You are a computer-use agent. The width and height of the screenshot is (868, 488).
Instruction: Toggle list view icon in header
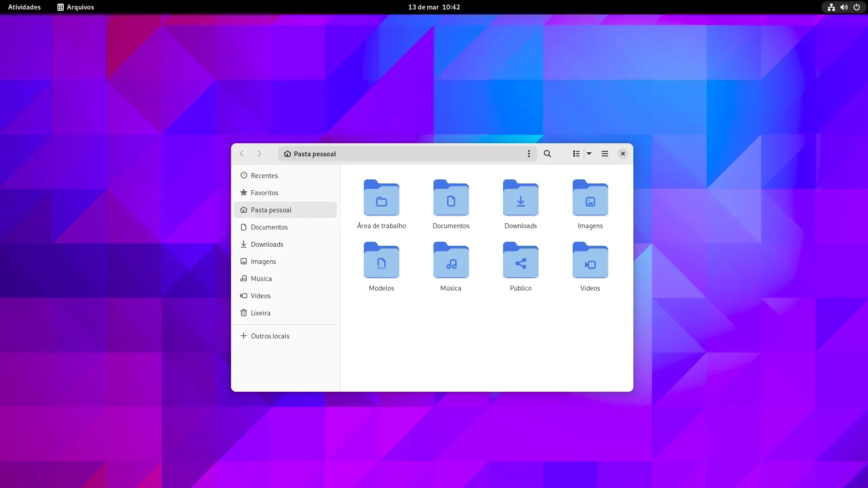576,154
